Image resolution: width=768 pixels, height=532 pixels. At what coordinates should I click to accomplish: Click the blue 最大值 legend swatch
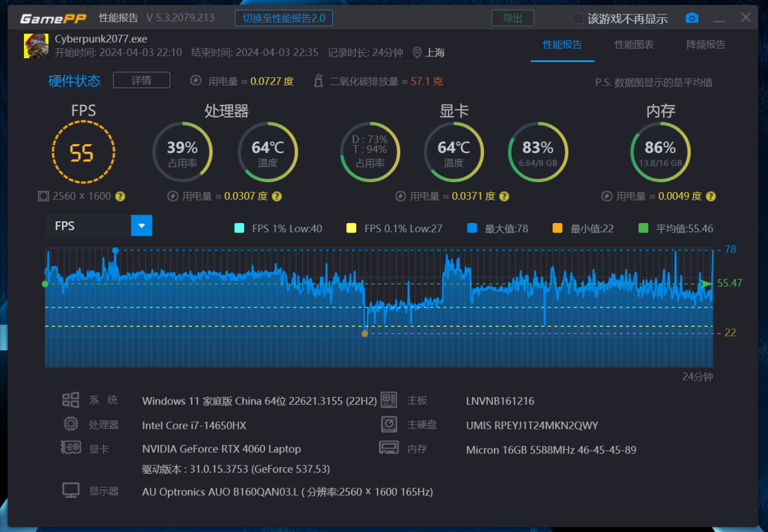point(472,228)
